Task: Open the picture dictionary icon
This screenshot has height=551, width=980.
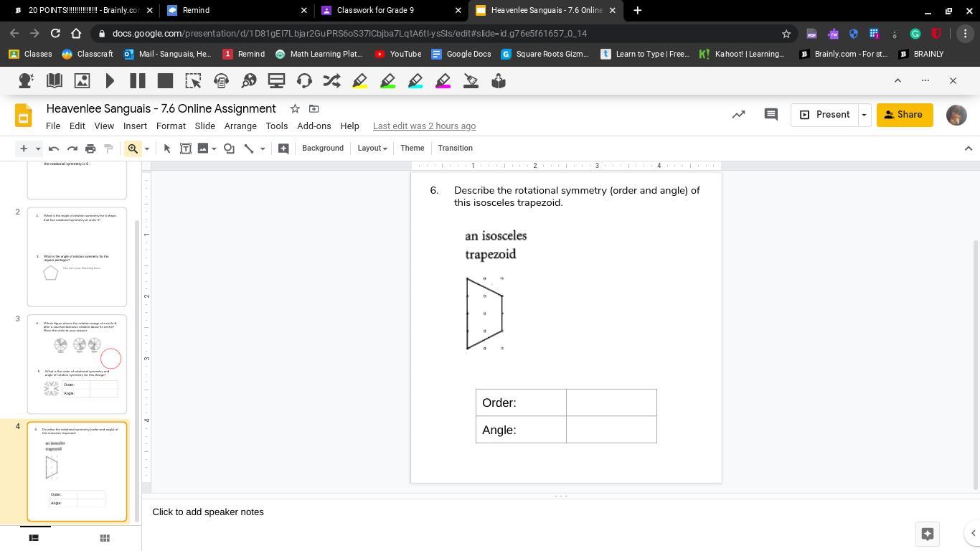Action: point(82,81)
